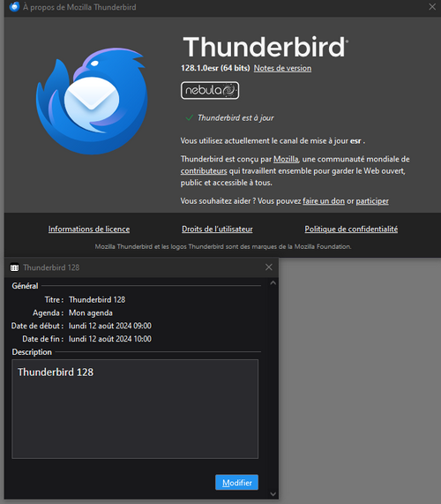The height and width of the screenshot is (504, 441).
Task: Open the Mozilla link
Action: point(286,159)
